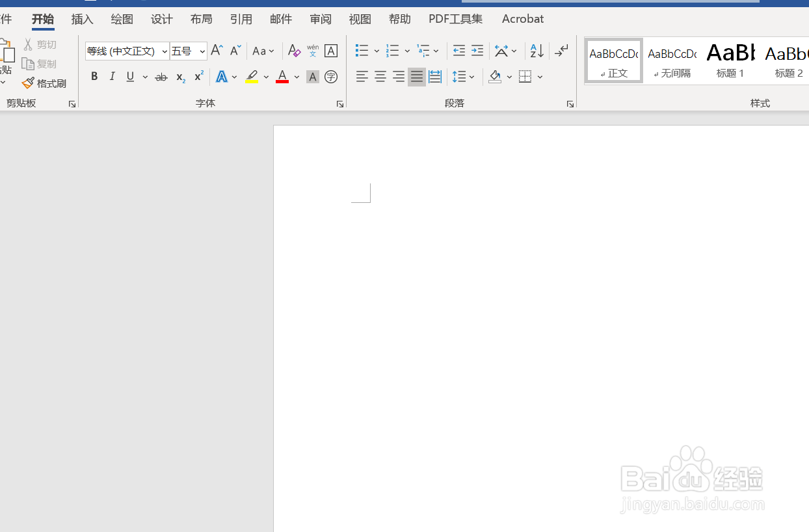The image size is (809, 532).
Task: Open clipboard pane launcher
Action: click(x=72, y=104)
